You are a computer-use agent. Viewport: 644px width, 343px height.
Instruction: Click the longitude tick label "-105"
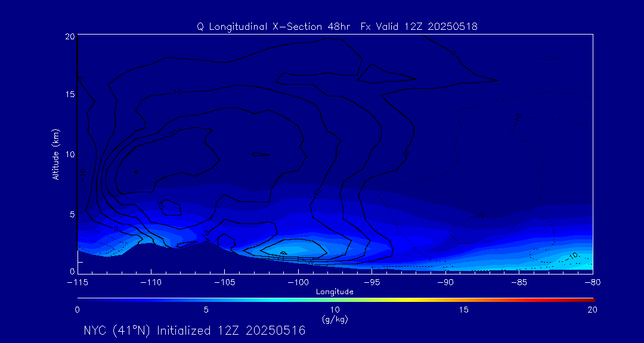[x=225, y=282]
